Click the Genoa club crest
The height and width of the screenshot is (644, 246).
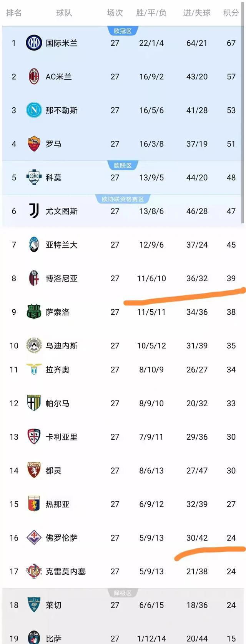(x=34, y=504)
